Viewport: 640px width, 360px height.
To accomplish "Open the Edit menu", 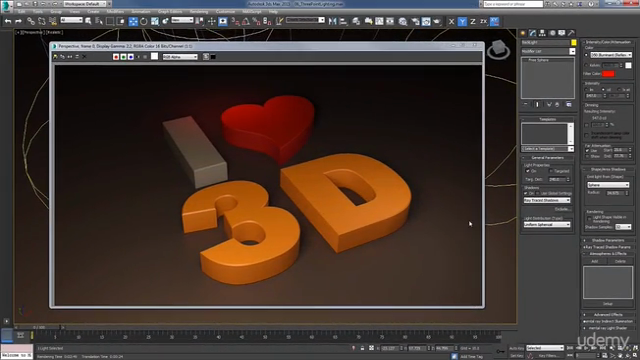I will 22,11.
